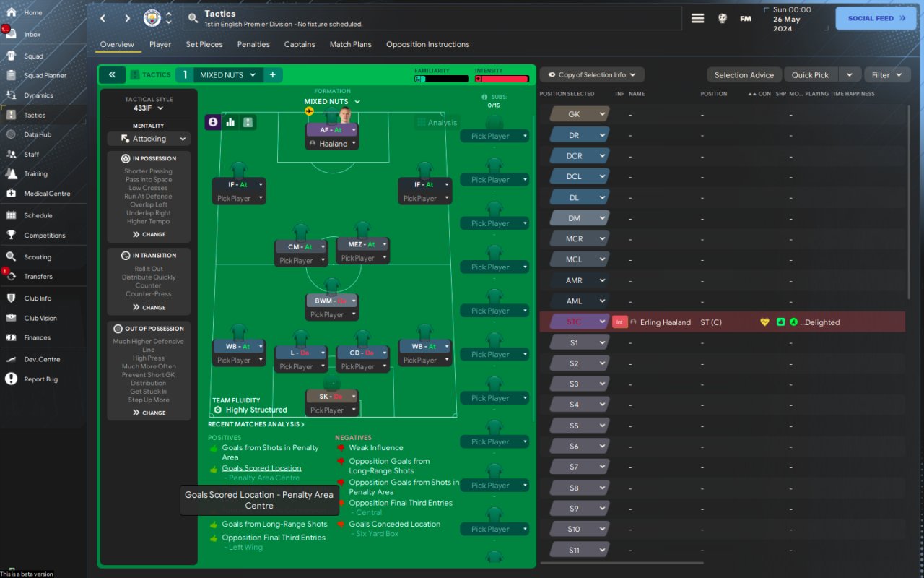Image resolution: width=924 pixels, height=578 pixels.
Task: Click the back navigation arrow
Action: [103, 18]
